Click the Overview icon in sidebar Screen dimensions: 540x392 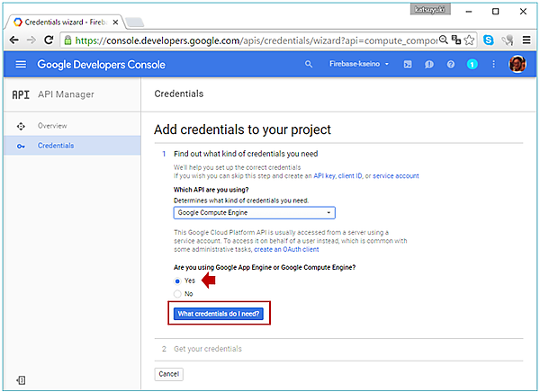point(21,126)
